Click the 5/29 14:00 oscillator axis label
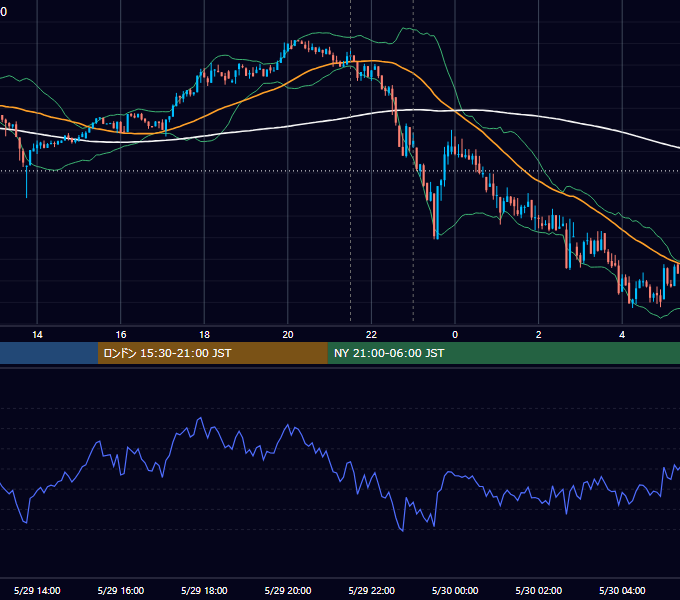Image resolution: width=680 pixels, height=600 pixels. click(x=37, y=590)
